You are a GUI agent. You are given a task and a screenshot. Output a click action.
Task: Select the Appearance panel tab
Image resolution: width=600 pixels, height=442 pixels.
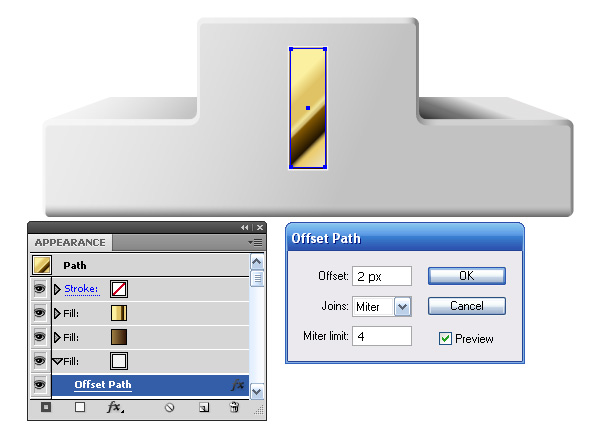click(70, 243)
